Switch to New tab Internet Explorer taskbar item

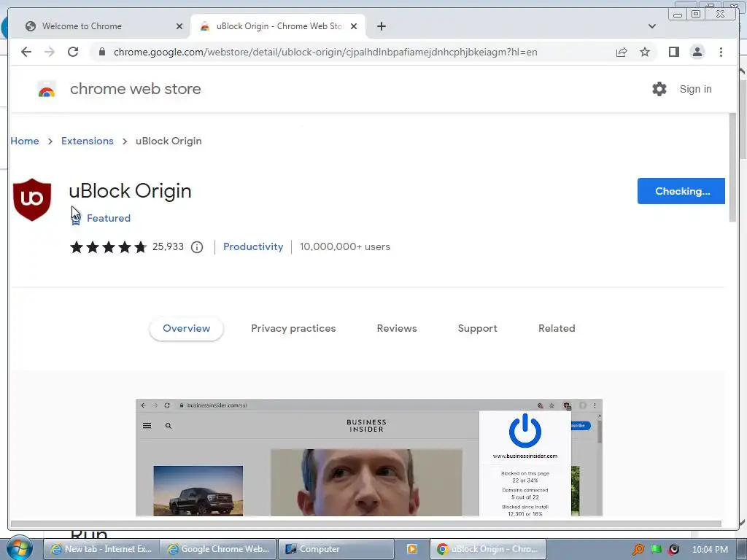click(x=102, y=549)
